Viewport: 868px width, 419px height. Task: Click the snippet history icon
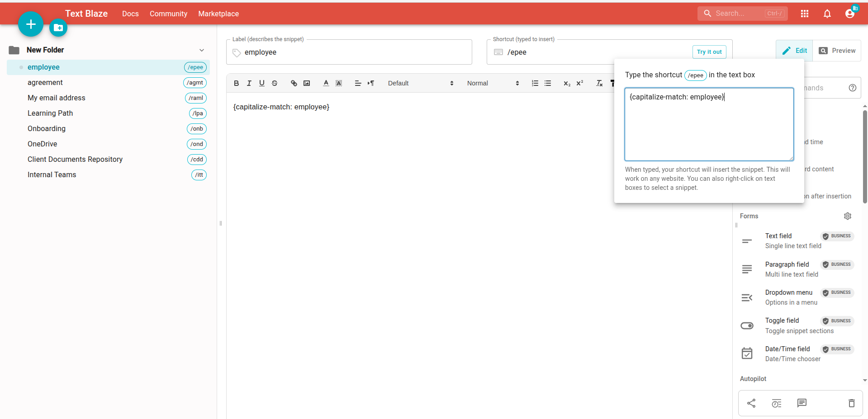point(777,403)
